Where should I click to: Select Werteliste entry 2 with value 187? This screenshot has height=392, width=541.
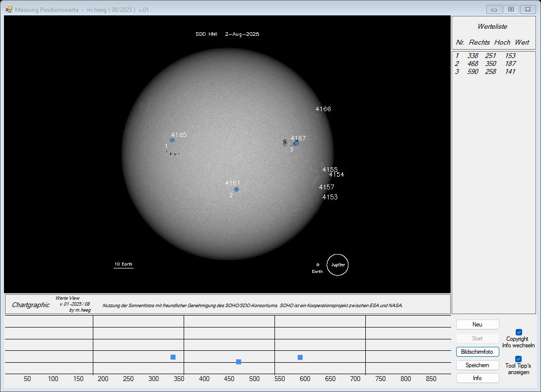(486, 64)
